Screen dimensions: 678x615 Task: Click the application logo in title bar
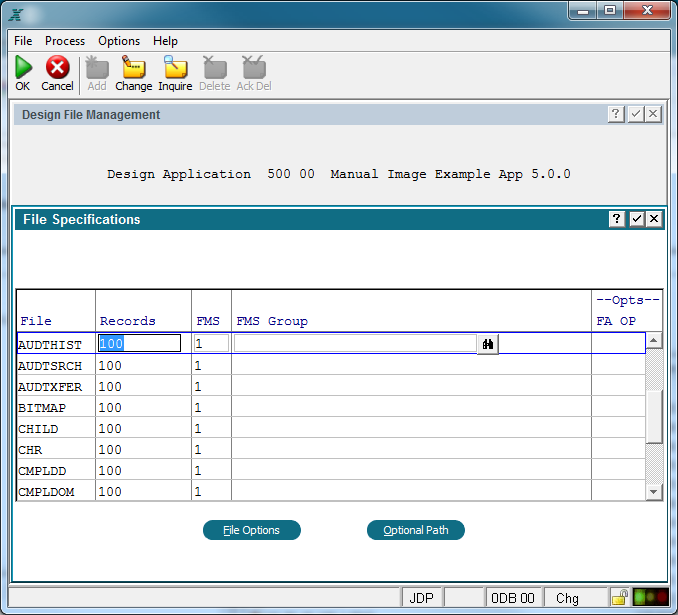16,15
